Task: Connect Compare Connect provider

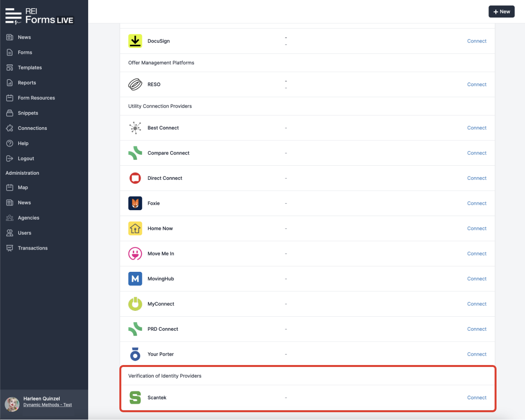Action: coord(477,153)
